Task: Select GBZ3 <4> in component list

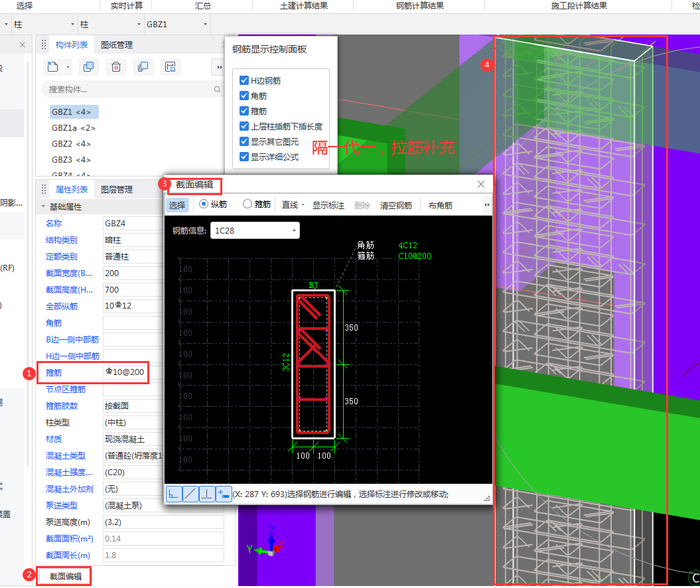Action: tap(72, 159)
